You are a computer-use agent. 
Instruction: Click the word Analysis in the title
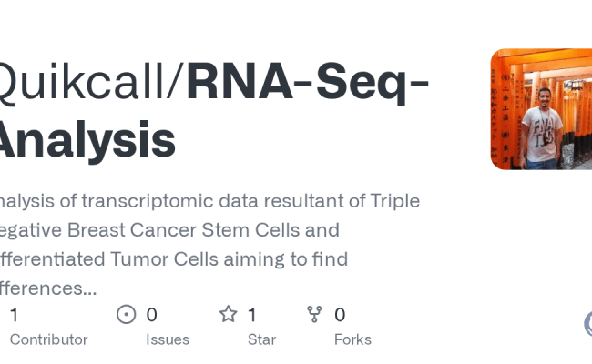88,140
